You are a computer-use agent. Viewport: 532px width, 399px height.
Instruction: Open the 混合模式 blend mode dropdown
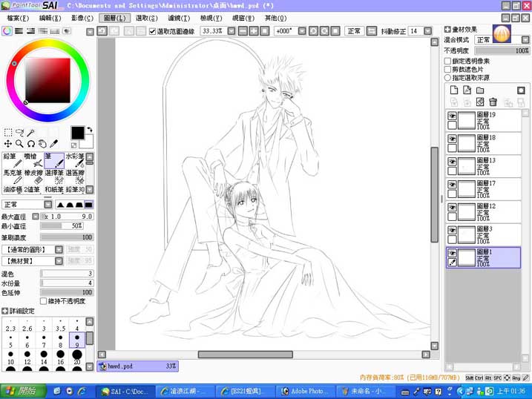(525, 39)
